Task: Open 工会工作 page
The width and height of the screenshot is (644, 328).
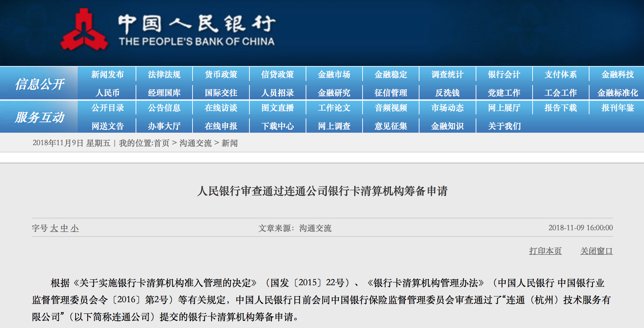Action: click(561, 93)
